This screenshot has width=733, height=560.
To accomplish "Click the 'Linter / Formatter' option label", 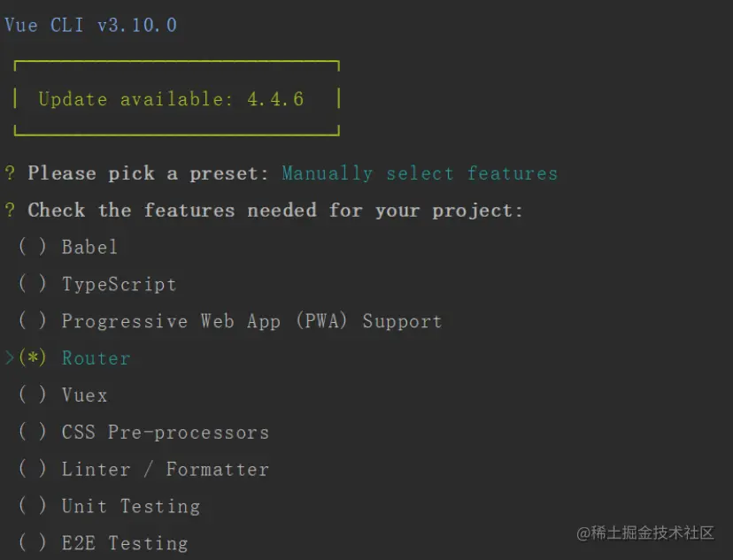I will (165, 470).
